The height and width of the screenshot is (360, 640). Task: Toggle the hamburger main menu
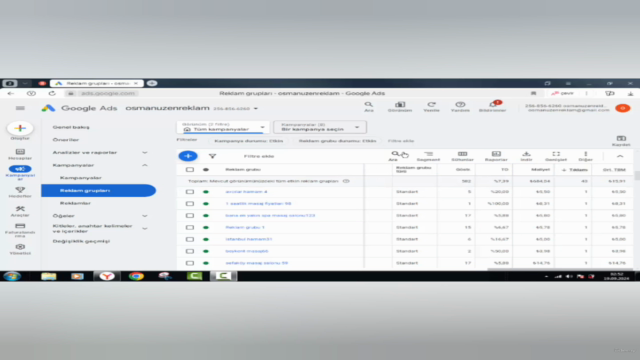(20, 108)
